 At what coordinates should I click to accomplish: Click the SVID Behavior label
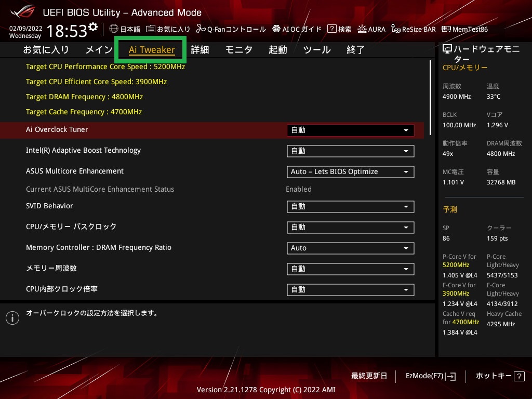49,206
